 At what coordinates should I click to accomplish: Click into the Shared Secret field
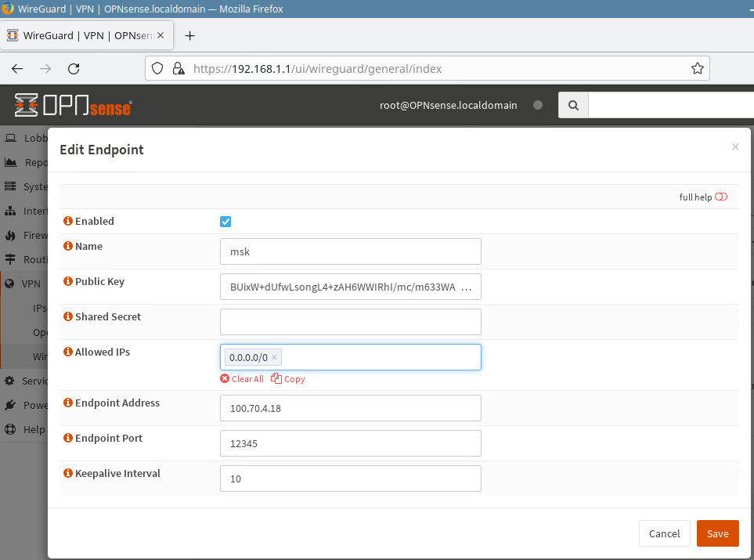coord(350,322)
